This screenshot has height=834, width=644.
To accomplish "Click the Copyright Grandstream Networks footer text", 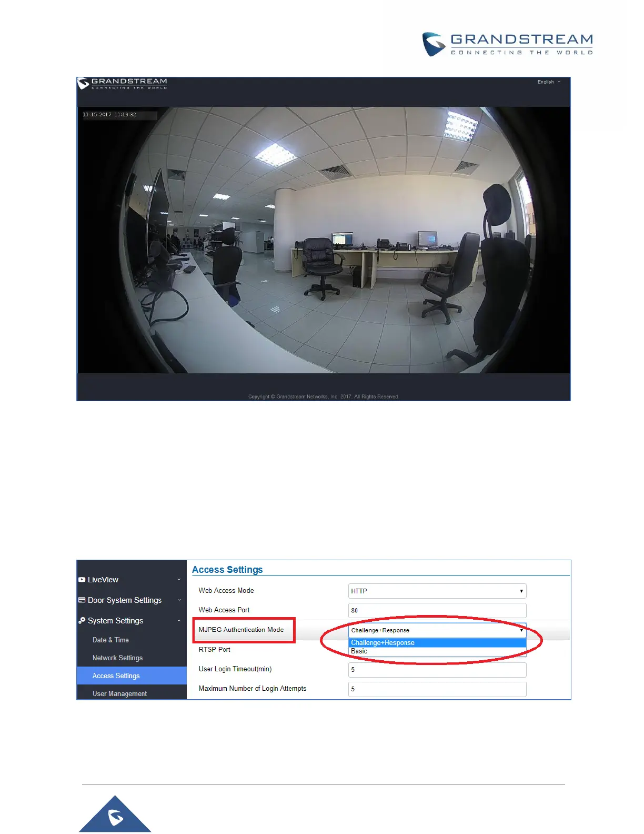I will [x=324, y=396].
